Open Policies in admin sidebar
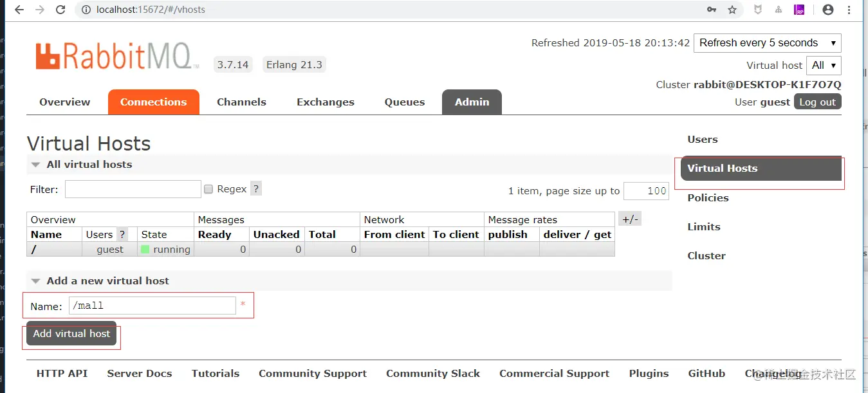Viewport: 868px width, 393px height. click(708, 198)
